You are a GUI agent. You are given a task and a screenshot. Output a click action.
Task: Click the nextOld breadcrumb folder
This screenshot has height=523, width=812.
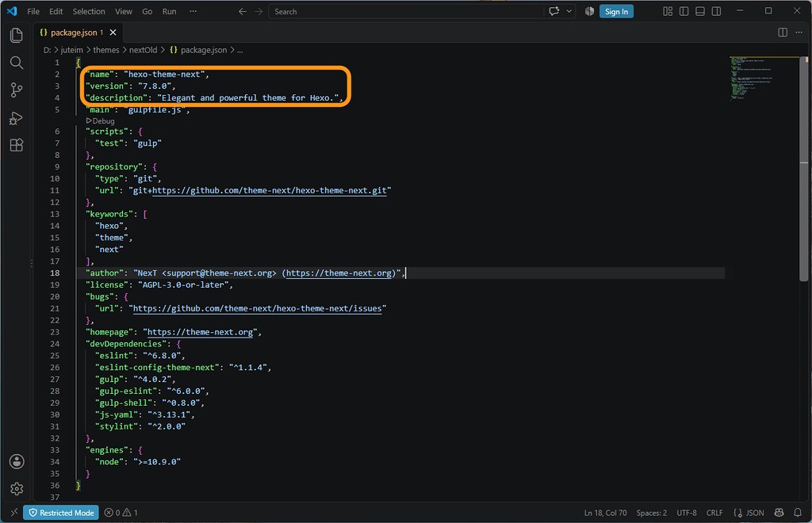pos(143,50)
